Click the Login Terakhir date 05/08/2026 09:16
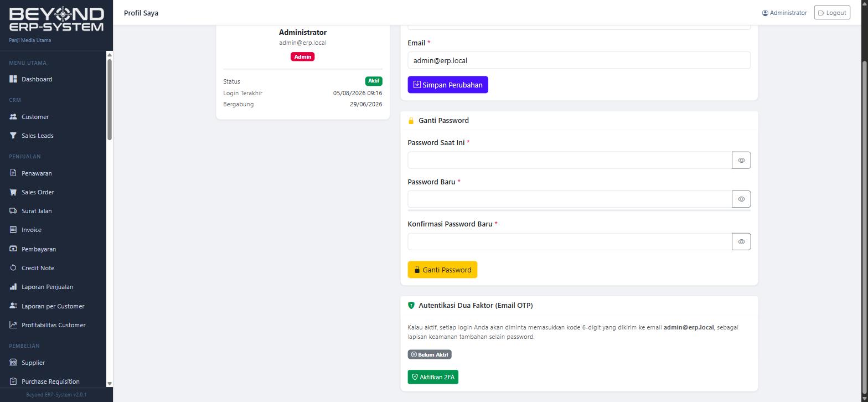The height and width of the screenshot is (402, 868). (358, 93)
